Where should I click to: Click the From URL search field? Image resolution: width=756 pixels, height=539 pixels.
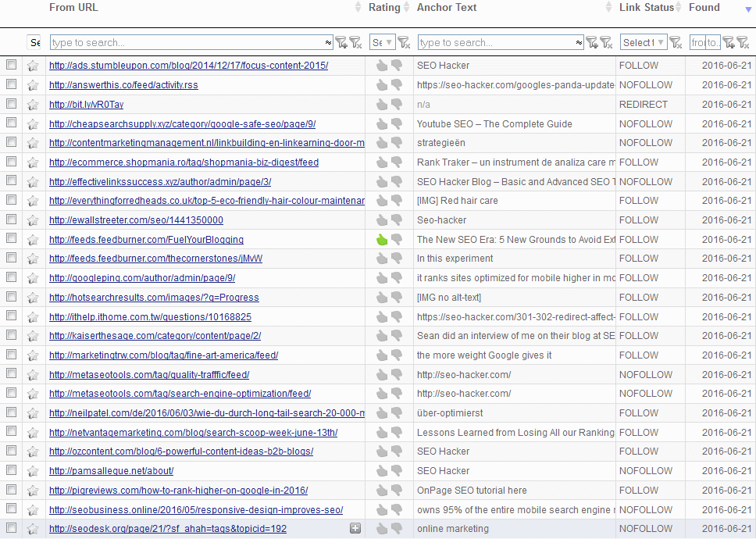[x=186, y=42]
